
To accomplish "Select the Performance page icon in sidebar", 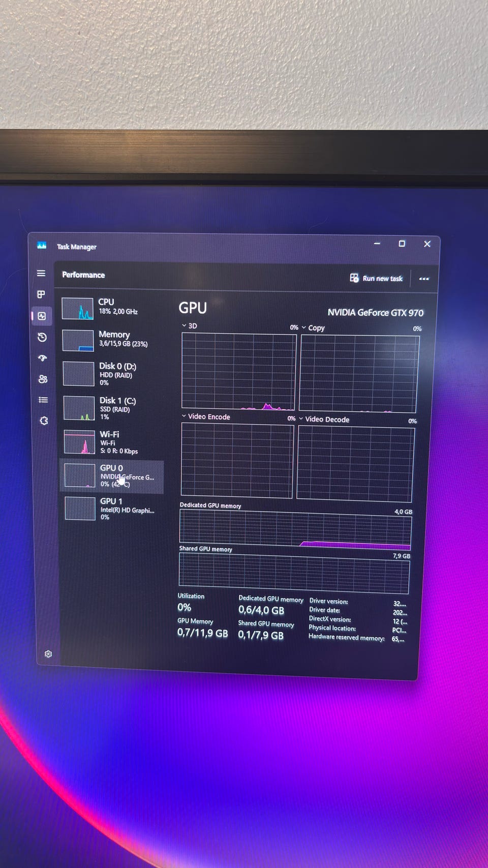I will pyautogui.click(x=42, y=316).
